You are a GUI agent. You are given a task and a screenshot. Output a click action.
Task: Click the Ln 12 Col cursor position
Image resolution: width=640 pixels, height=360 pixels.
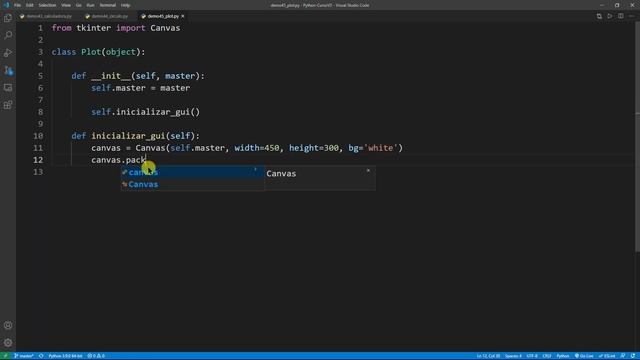(x=488, y=356)
